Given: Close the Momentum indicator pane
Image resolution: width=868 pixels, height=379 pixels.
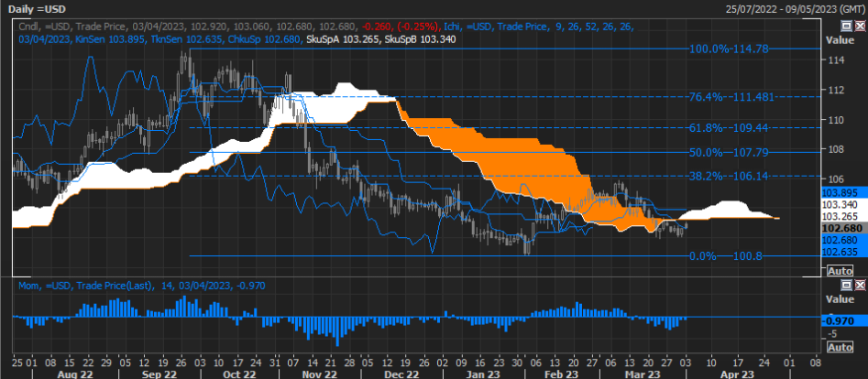Looking at the screenshot, I should tap(860, 286).
